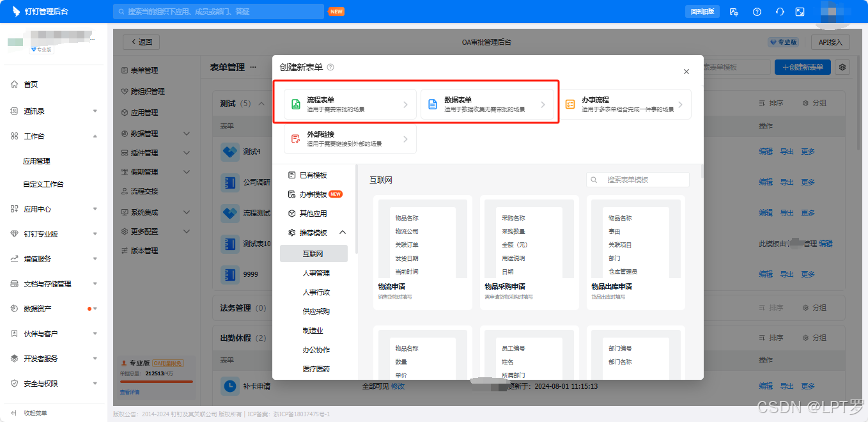Open 流程交接 in OA side menu
The height and width of the screenshot is (422, 868).
click(x=144, y=191)
